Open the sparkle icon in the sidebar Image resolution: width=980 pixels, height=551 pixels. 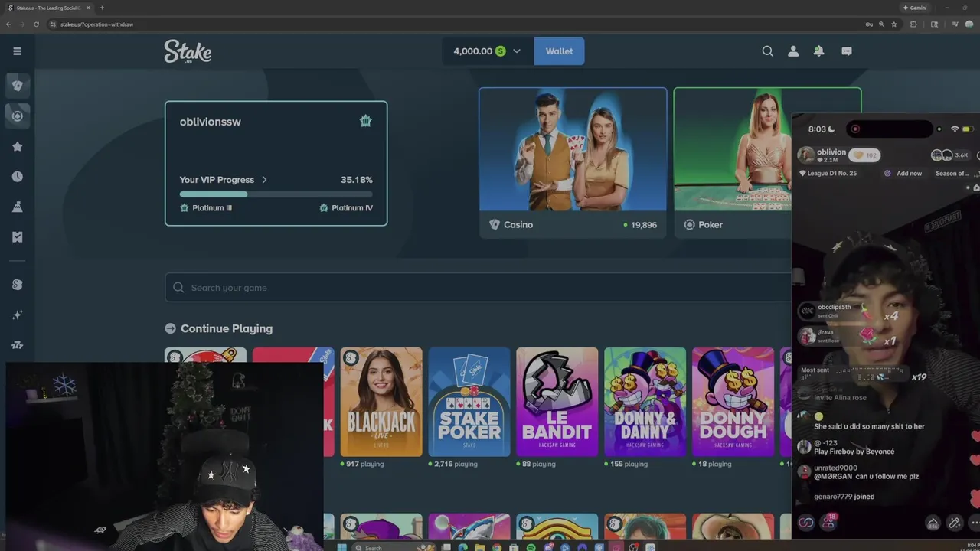17,315
